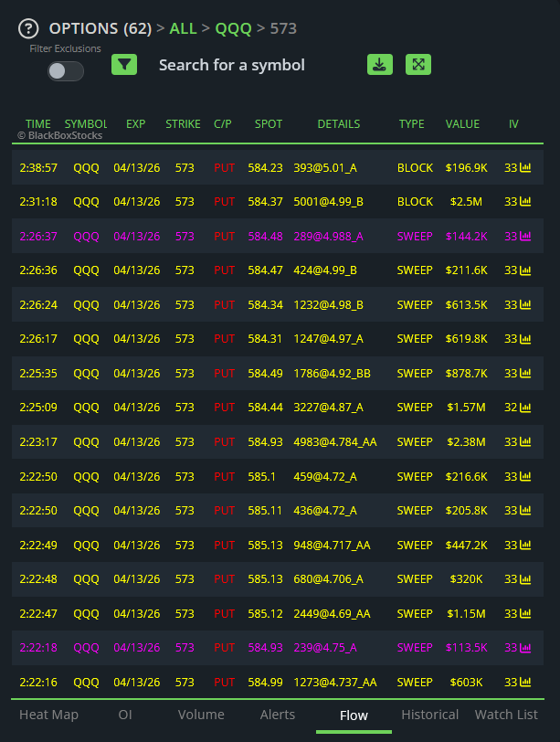560x742 pixels.
Task: Sort by the C/P column header
Action: point(223,124)
